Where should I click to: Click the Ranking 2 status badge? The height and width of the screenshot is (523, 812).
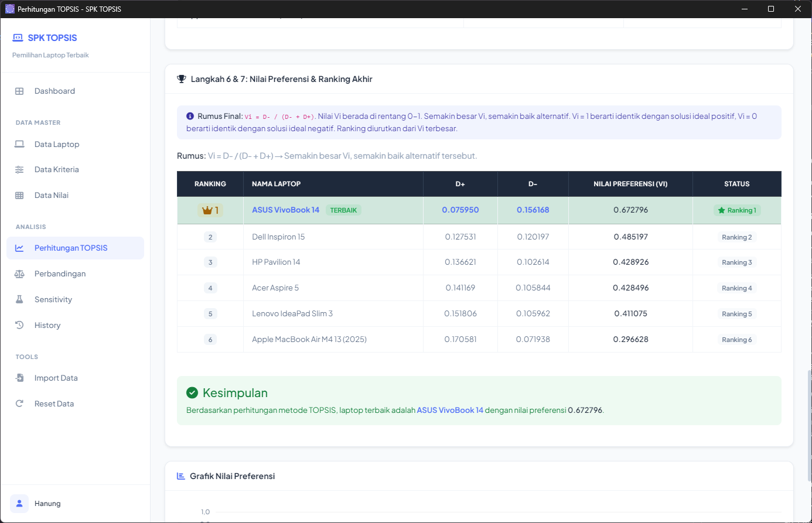coord(737,237)
